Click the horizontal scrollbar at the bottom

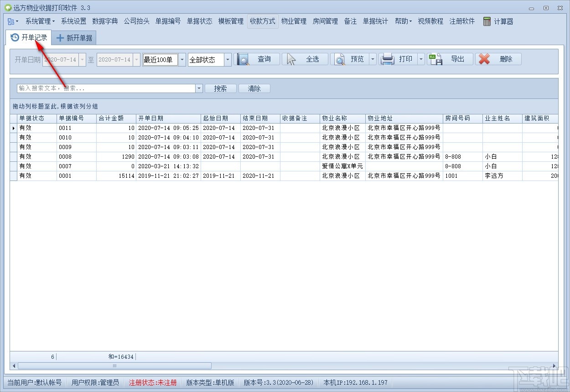point(114,366)
